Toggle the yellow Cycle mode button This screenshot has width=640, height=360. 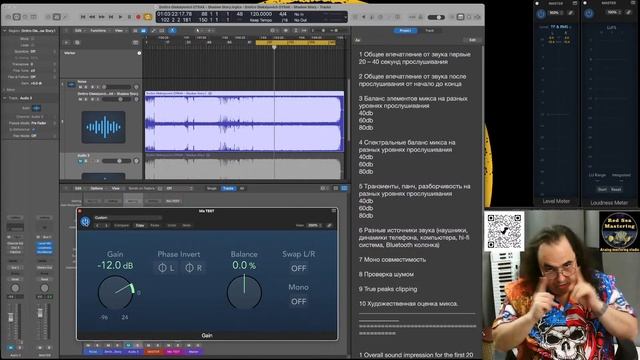tap(148, 17)
